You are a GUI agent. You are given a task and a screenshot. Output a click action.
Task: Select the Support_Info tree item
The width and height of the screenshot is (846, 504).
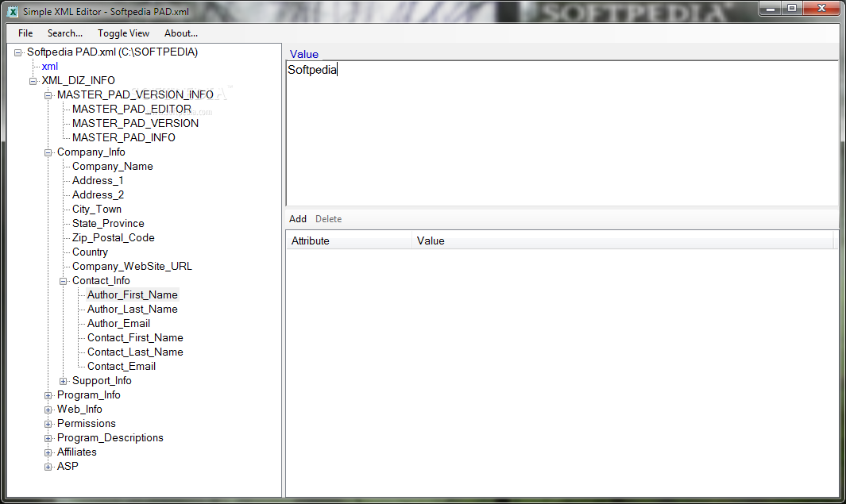point(102,380)
